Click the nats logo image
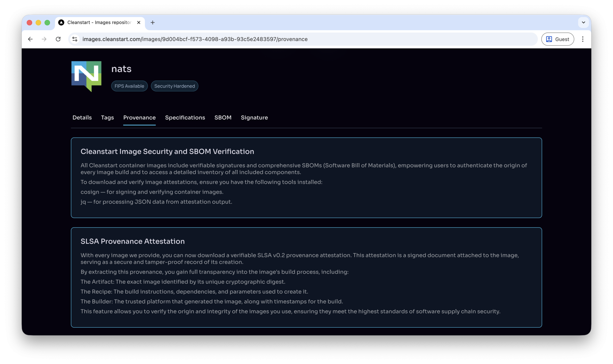This screenshot has height=364, width=613. point(86,76)
